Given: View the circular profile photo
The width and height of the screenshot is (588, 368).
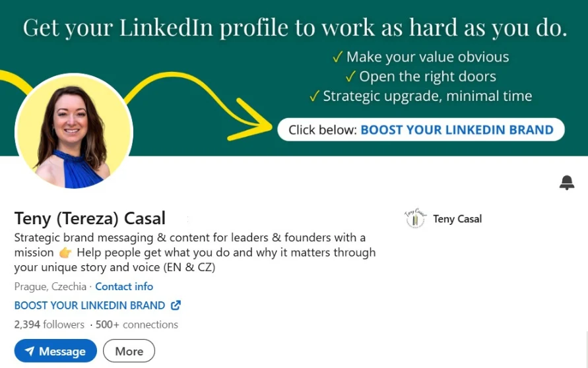Looking at the screenshot, I should (74, 131).
